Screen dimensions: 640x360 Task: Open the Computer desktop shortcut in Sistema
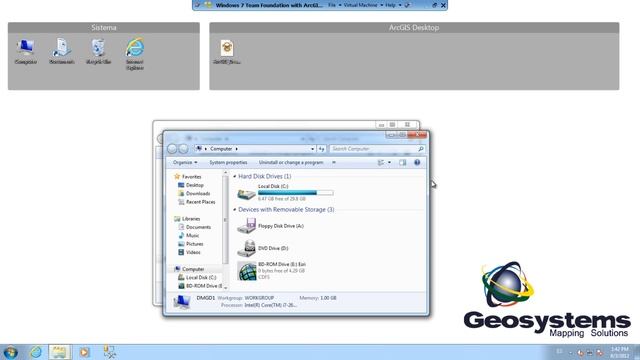26,52
